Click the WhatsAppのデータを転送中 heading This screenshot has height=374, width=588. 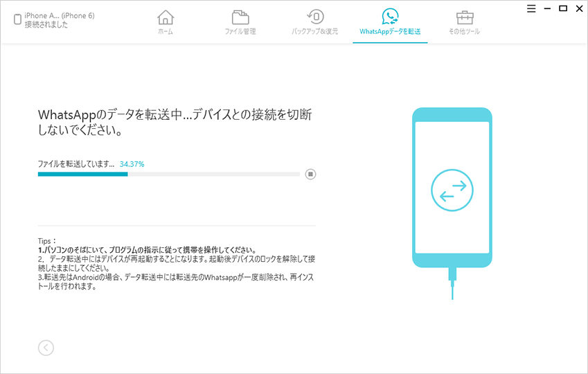[x=175, y=123]
